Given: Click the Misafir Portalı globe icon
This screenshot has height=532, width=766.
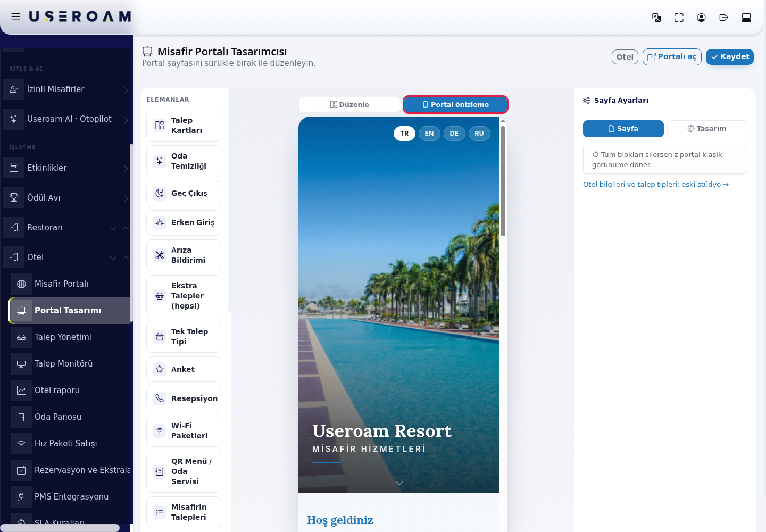Looking at the screenshot, I should click(x=21, y=284).
